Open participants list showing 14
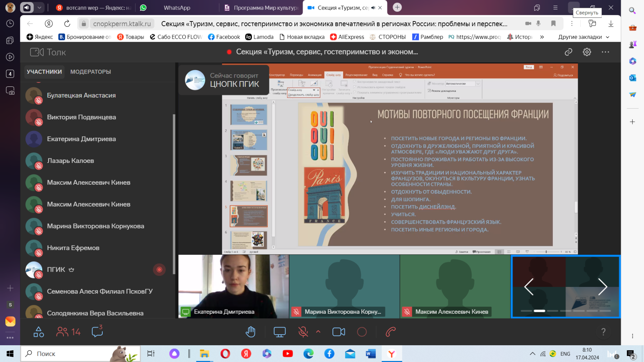 (68, 332)
